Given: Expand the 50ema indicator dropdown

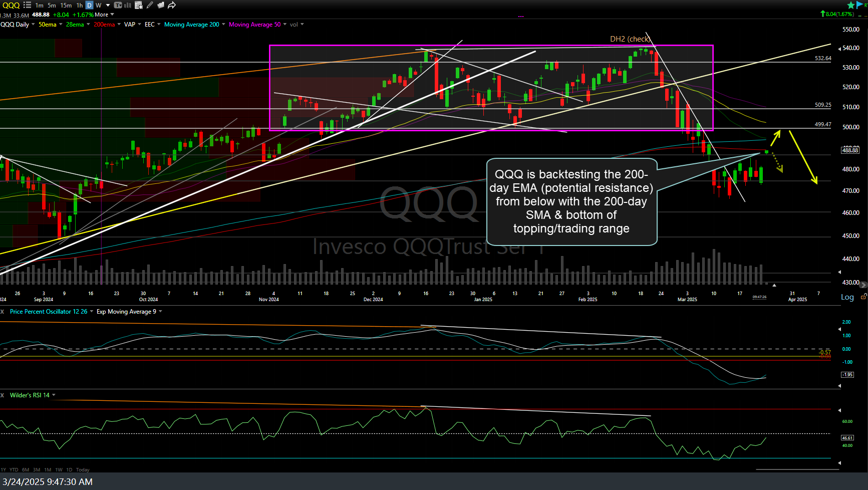Looking at the screenshot, I should click(61, 25).
